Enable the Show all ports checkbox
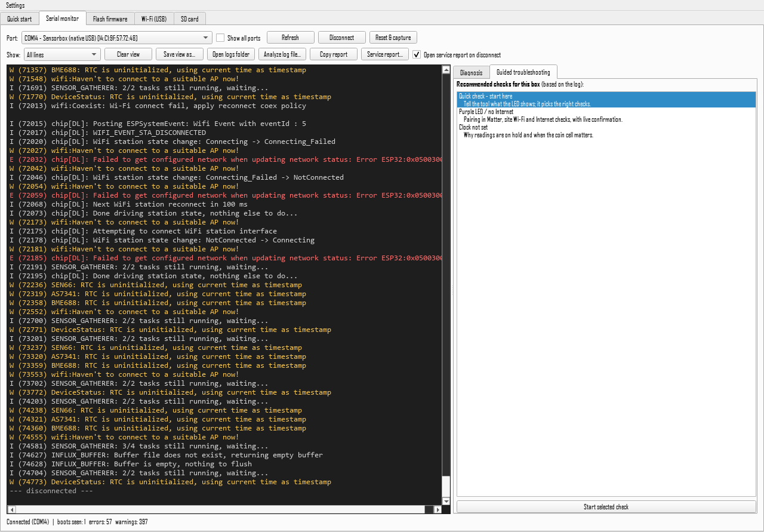Screen dimensions: 764x532 220,38
